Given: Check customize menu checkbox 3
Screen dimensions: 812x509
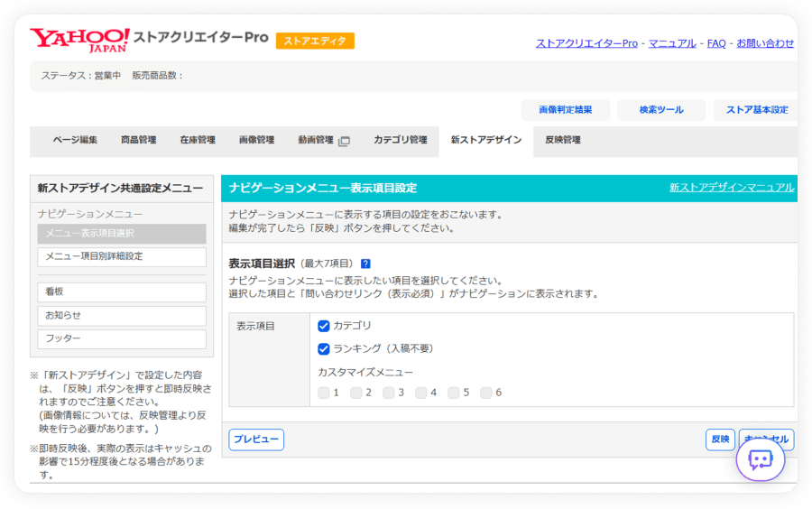Looking at the screenshot, I should coord(388,393).
